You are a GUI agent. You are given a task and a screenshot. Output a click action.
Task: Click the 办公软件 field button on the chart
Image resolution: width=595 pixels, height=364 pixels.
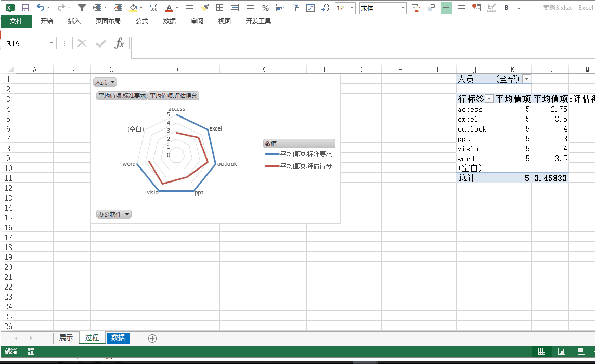tap(114, 214)
